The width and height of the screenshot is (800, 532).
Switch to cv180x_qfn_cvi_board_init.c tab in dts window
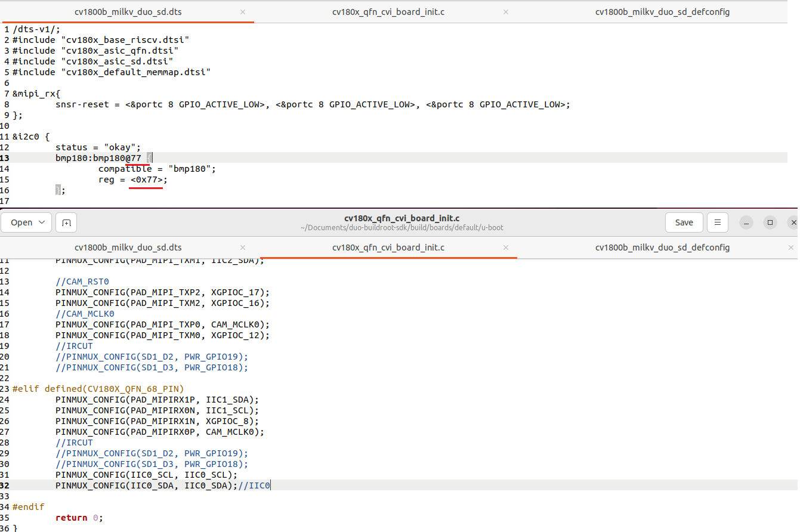tap(388, 12)
